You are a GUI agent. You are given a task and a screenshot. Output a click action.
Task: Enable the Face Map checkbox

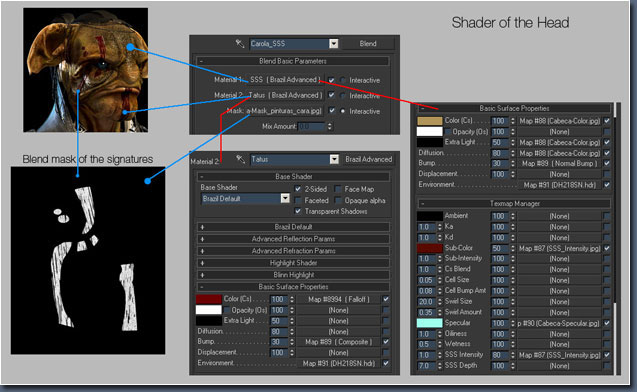pos(338,189)
